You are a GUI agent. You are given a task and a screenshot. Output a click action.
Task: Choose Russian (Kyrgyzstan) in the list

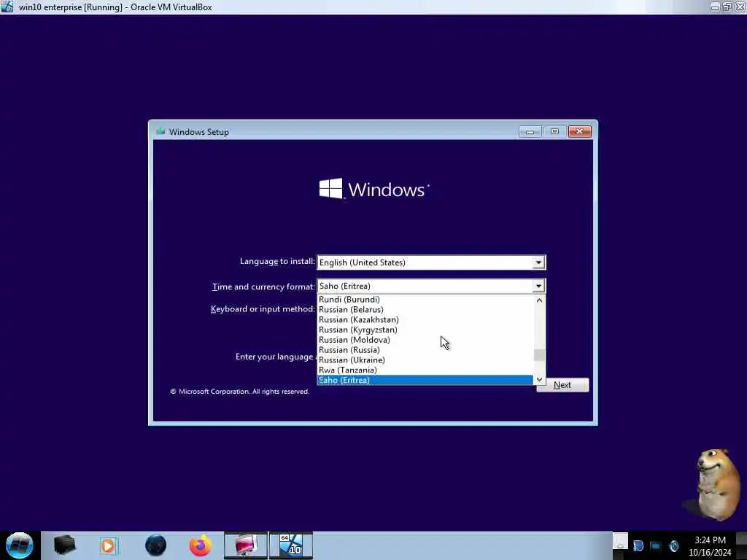425,330
